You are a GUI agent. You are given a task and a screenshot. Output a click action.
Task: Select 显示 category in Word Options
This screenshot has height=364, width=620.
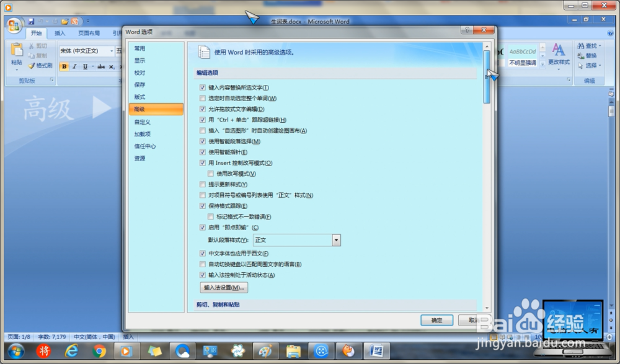[x=156, y=61]
